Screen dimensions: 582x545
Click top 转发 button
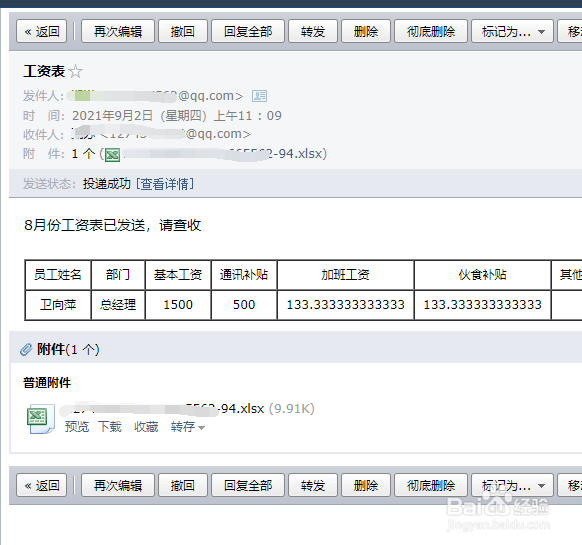[313, 32]
